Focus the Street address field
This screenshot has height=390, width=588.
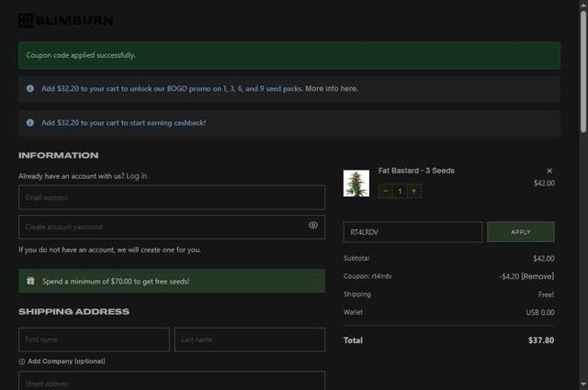pyautogui.click(x=172, y=381)
